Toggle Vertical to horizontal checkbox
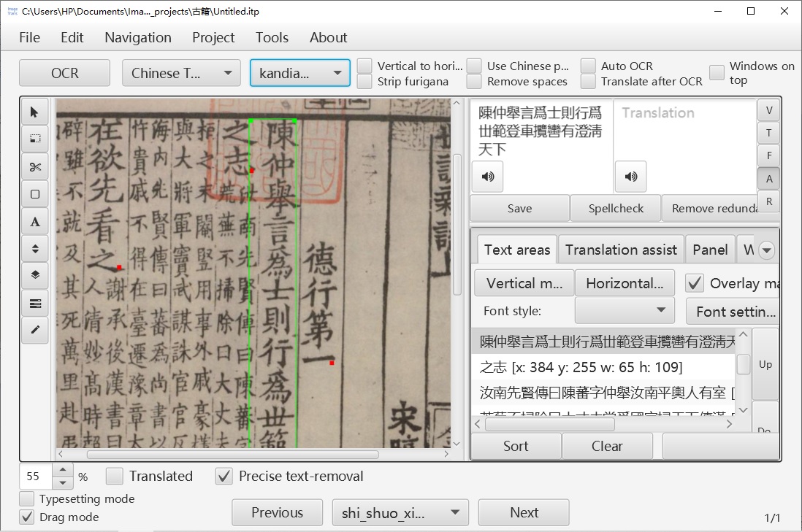This screenshot has width=802, height=532. tap(364, 66)
